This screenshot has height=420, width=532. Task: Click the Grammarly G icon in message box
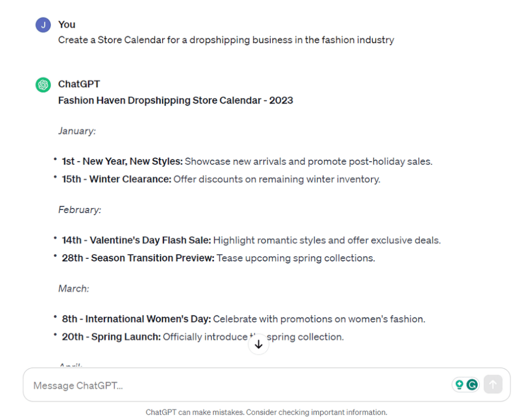(472, 384)
